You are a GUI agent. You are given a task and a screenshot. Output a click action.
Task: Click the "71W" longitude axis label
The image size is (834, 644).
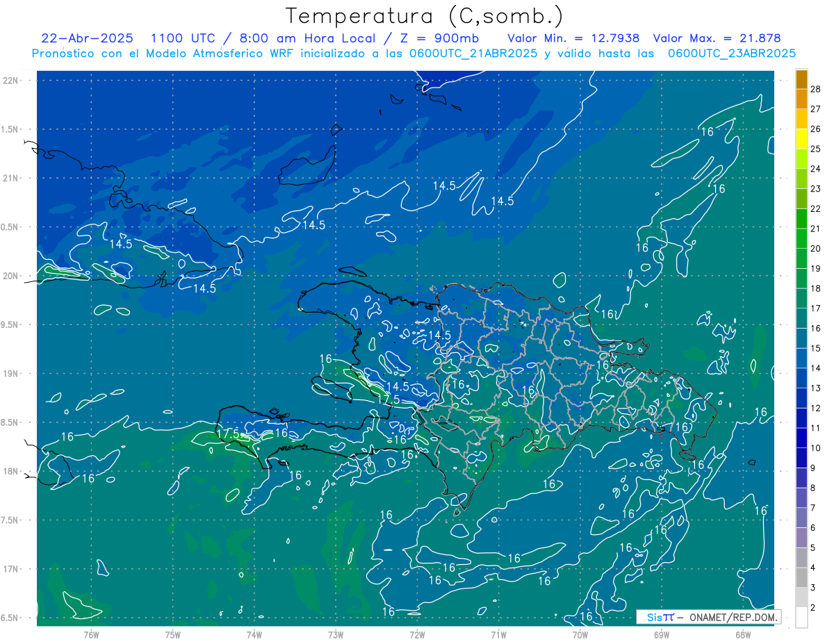[x=498, y=634]
